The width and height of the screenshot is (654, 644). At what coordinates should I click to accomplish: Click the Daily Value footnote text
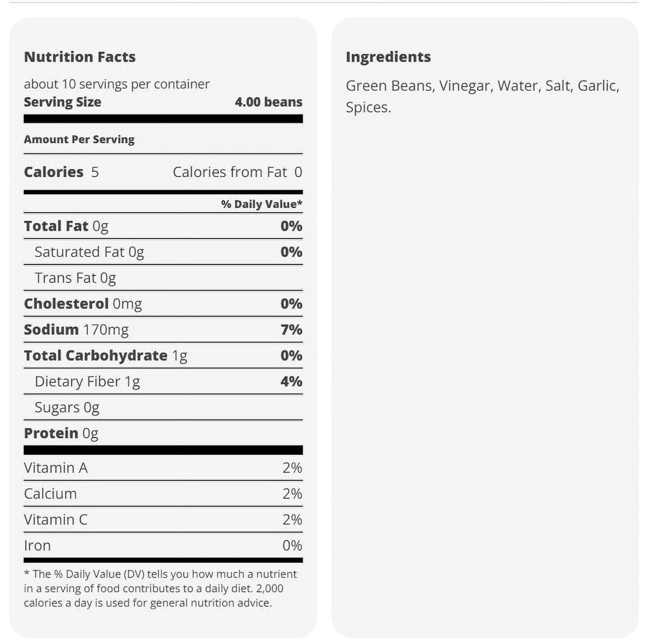click(160, 588)
